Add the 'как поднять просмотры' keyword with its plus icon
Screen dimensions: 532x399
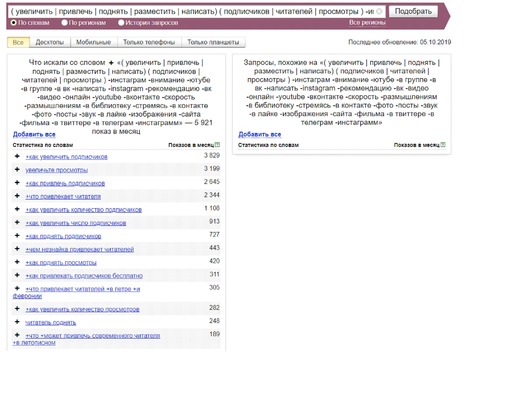click(x=17, y=262)
